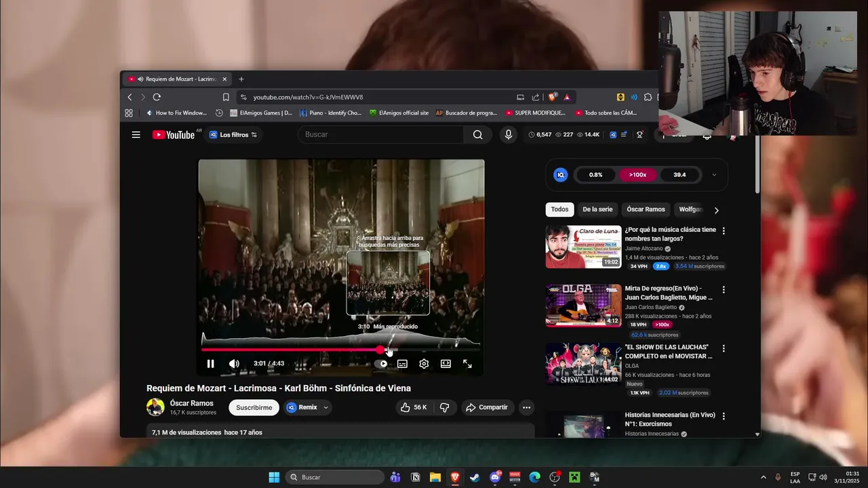Click the vidIQ Remix button
This screenshot has height=488, width=868.
[302, 407]
